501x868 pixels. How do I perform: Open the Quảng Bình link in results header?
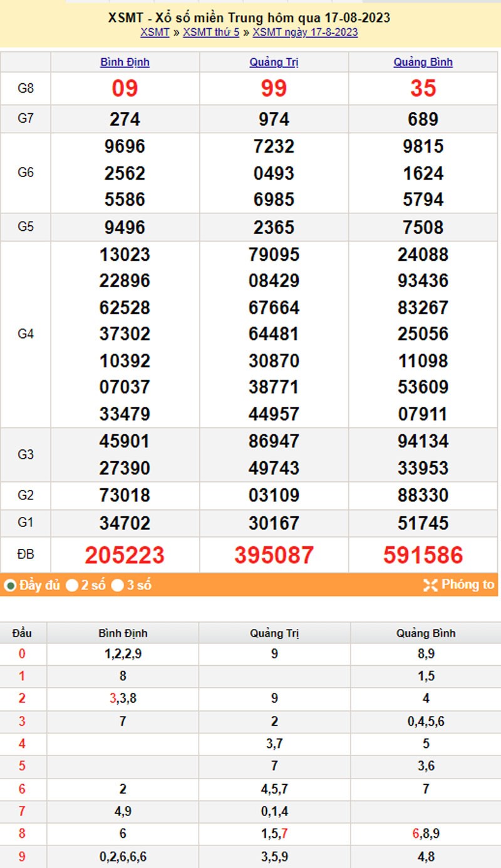click(x=423, y=62)
